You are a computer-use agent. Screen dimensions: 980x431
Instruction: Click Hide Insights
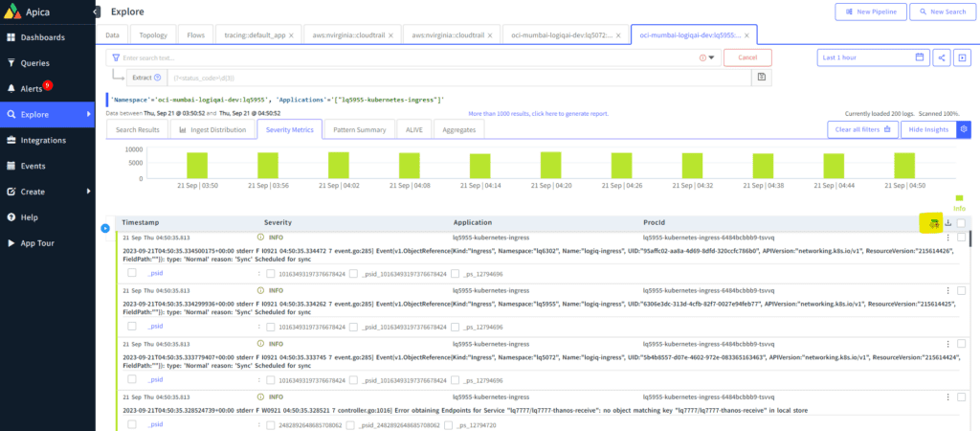click(x=928, y=129)
